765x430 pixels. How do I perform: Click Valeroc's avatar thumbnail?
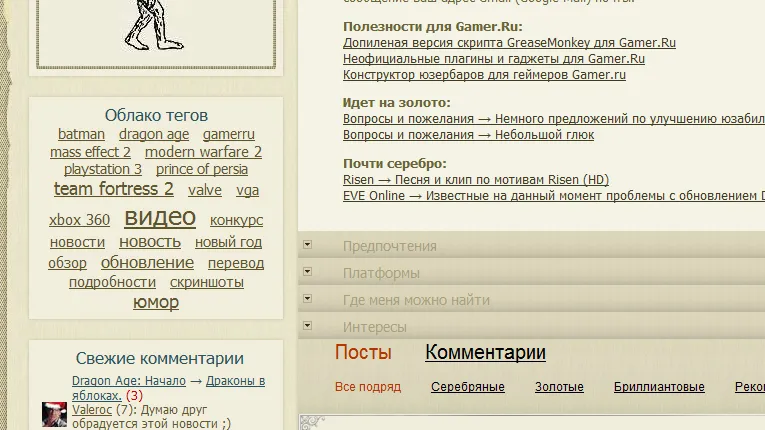54,415
